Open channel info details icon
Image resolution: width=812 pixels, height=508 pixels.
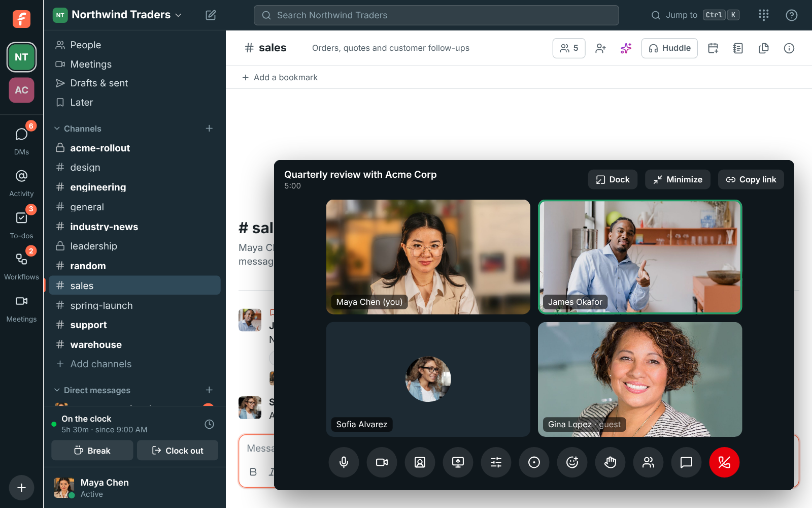(x=789, y=48)
